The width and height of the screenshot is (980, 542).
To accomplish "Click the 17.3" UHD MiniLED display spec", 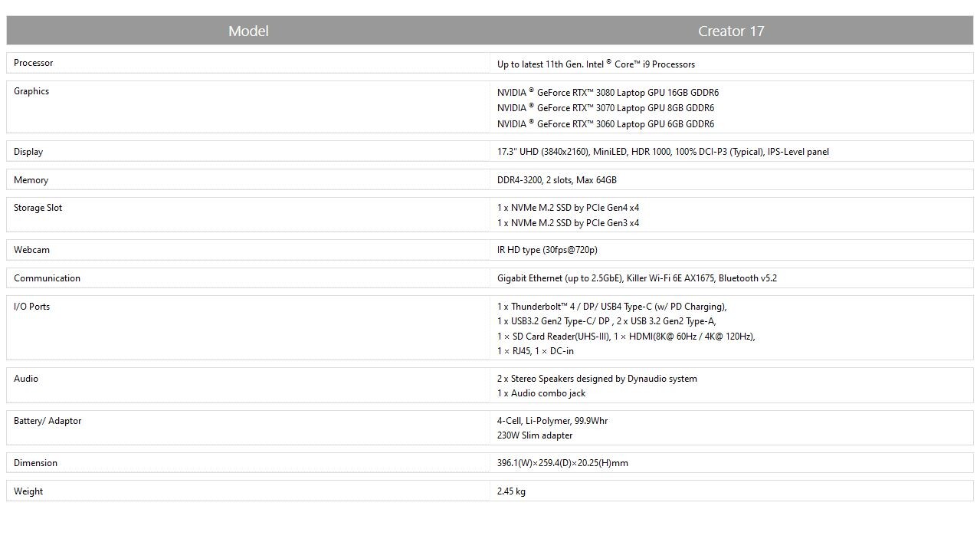I will [x=663, y=152].
